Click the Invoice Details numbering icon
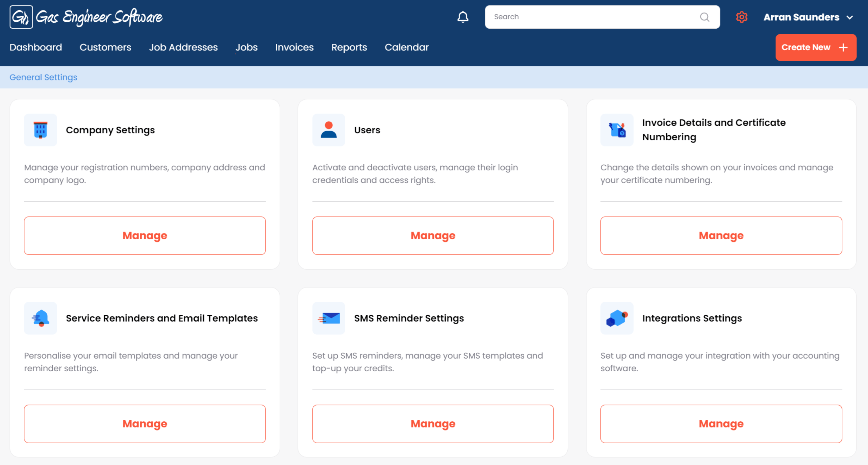The height and width of the screenshot is (465, 868). [x=617, y=130]
